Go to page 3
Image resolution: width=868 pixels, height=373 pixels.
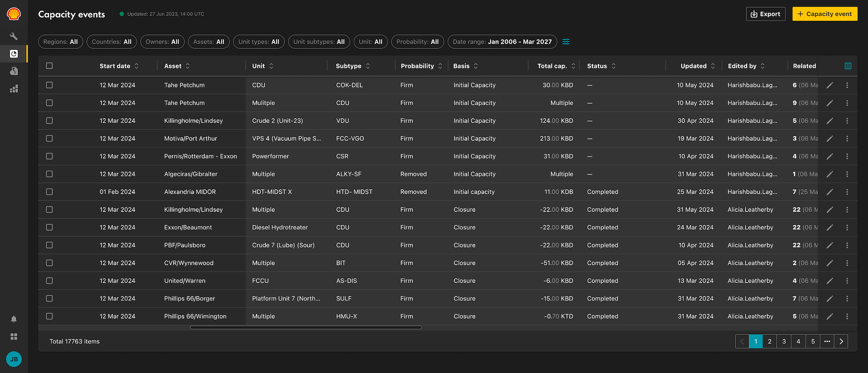click(784, 341)
